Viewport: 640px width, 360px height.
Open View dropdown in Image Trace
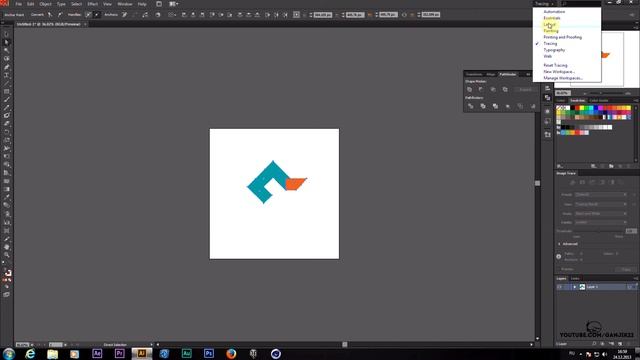coord(600,204)
